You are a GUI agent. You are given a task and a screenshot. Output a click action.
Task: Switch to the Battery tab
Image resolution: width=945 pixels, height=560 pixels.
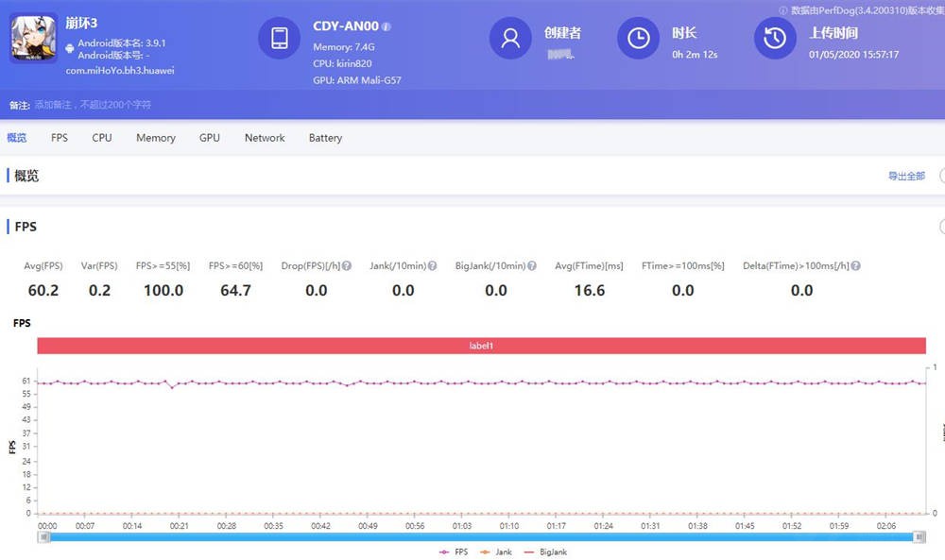(324, 138)
